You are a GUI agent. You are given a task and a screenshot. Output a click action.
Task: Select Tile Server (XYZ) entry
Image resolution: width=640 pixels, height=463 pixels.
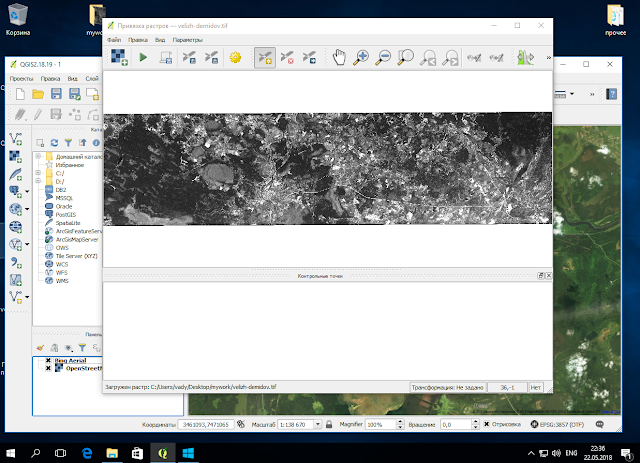76,256
